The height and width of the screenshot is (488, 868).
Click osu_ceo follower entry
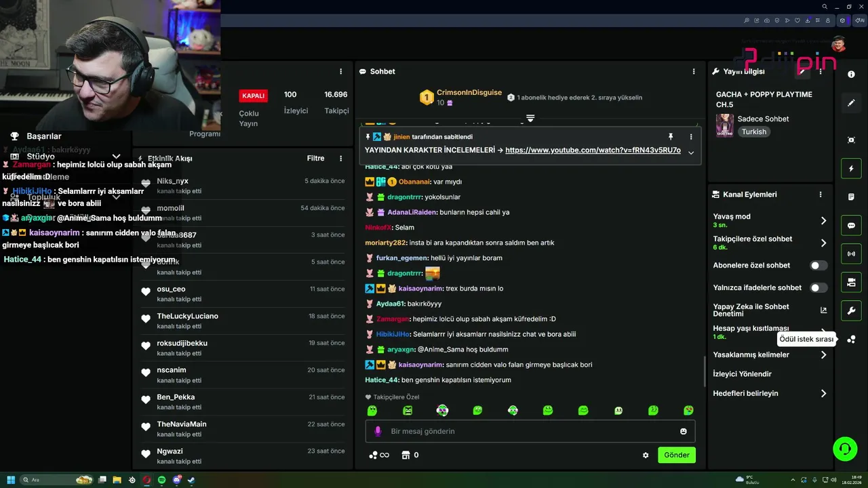171,289
